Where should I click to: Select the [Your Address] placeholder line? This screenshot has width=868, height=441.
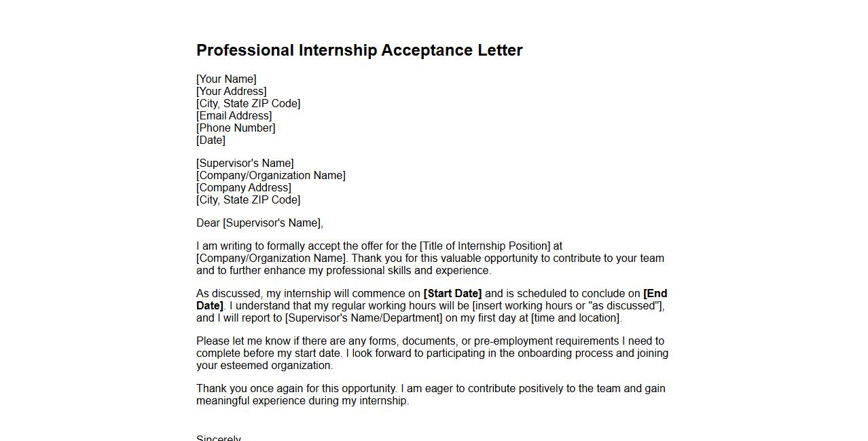coord(231,92)
